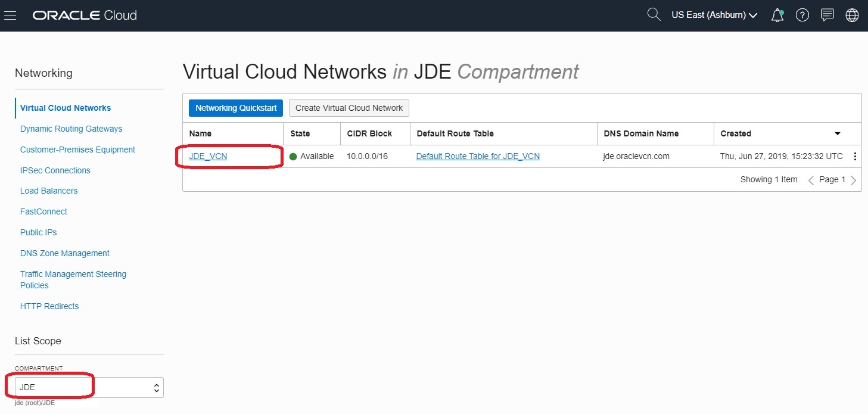Click the Showing 1 Item text
Image resolution: width=868 pixels, height=414 pixels.
pyautogui.click(x=769, y=179)
